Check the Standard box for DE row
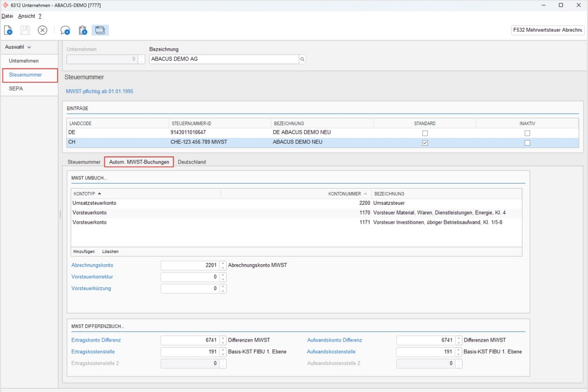Viewport: 588px width, 392px height. [x=425, y=133]
